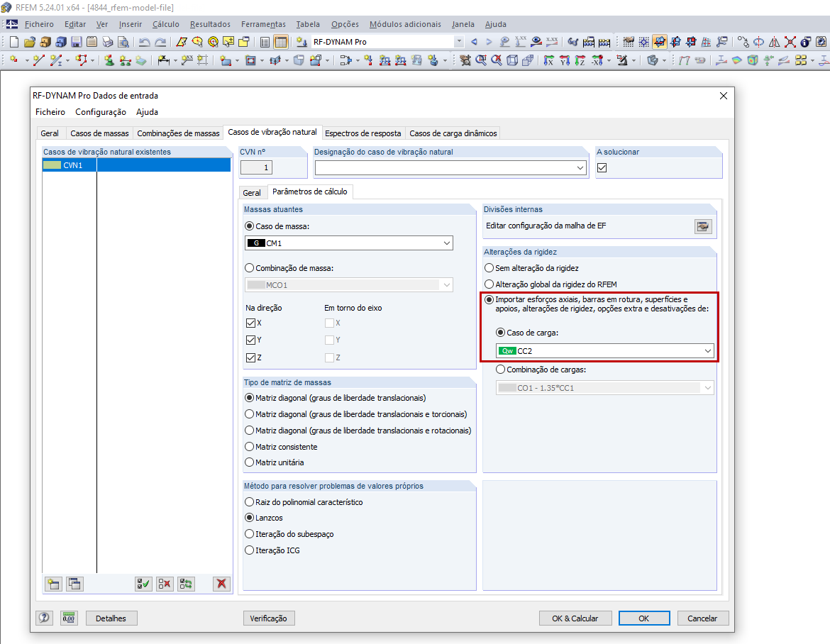This screenshot has width=830, height=644.
Task: Click the 'Cancelar' button
Action: click(702, 618)
